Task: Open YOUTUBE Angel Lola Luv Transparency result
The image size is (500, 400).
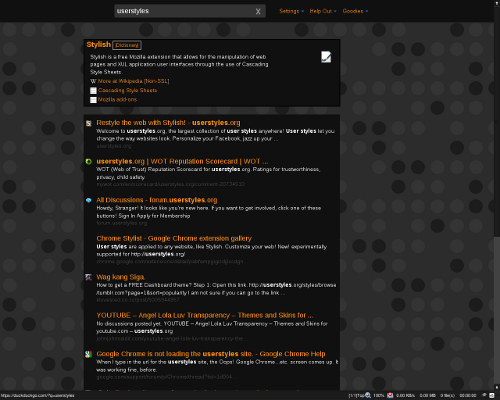Action: pyautogui.click(x=205, y=315)
